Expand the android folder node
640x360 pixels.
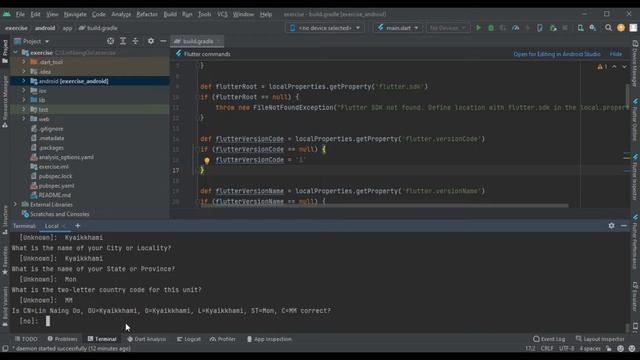point(24,81)
